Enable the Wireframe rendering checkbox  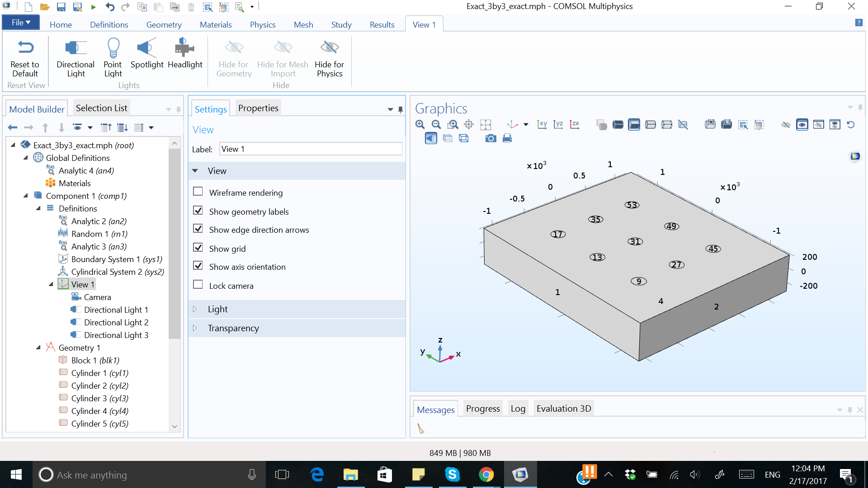coord(198,192)
